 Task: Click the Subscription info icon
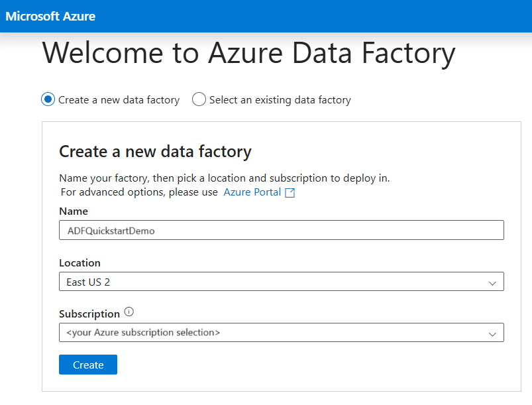coord(129,312)
